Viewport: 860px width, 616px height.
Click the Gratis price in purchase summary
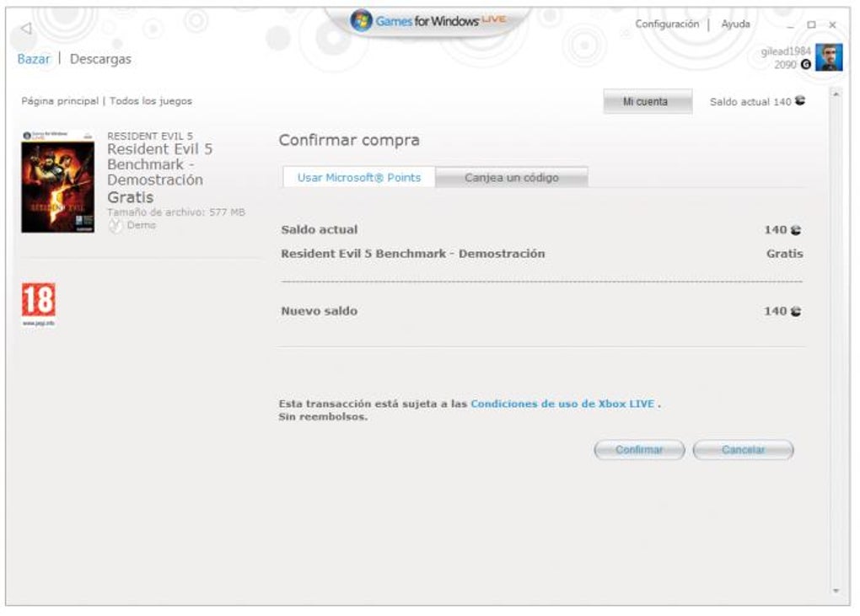[784, 254]
